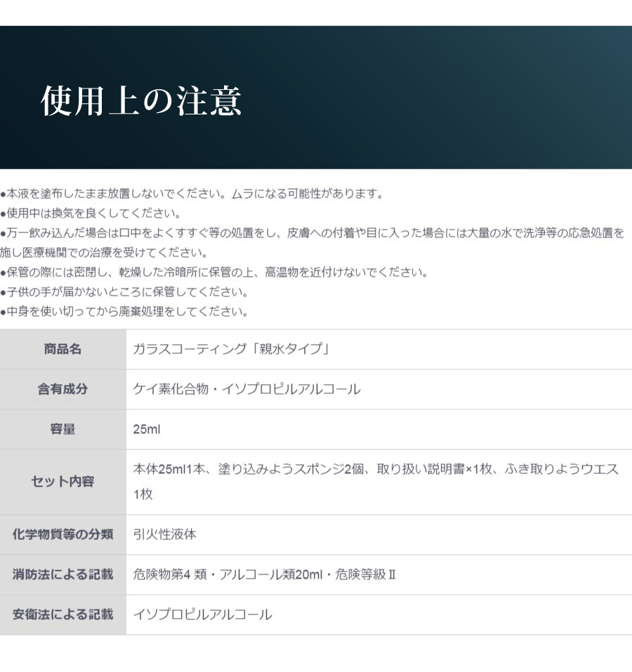Select ケイ素化合物・イソプロピルアルコール value
The image size is (632, 672).
tap(246, 389)
